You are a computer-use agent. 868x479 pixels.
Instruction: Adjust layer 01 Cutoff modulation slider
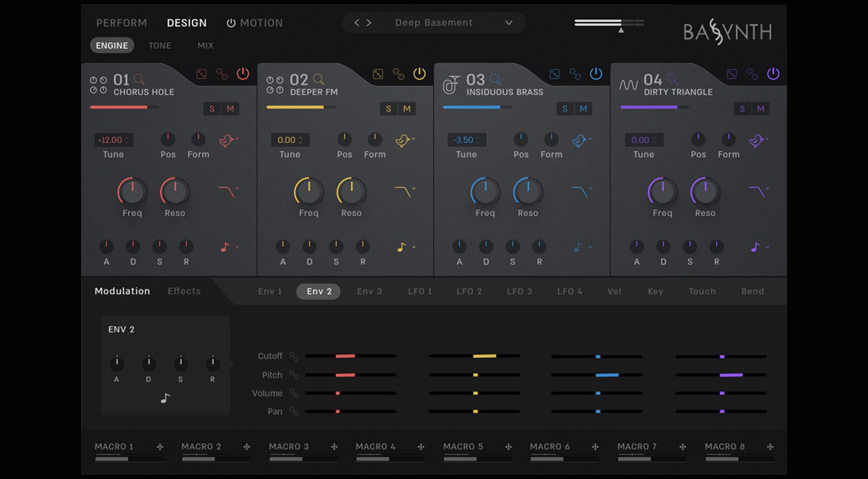coord(346,356)
